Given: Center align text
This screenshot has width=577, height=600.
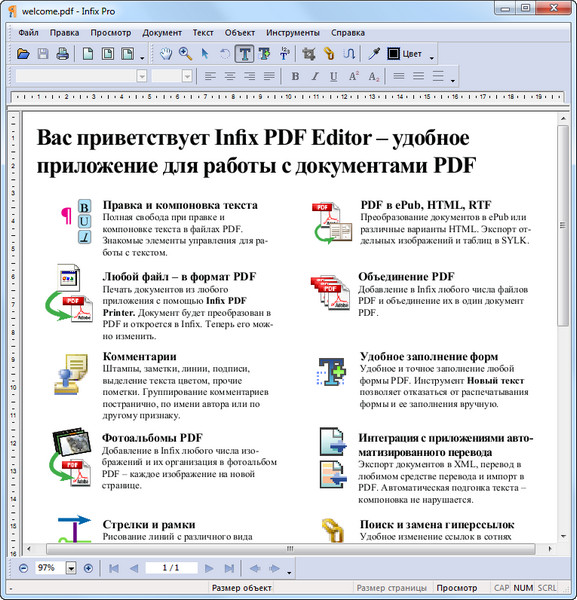Looking at the screenshot, I should click(x=230, y=76).
